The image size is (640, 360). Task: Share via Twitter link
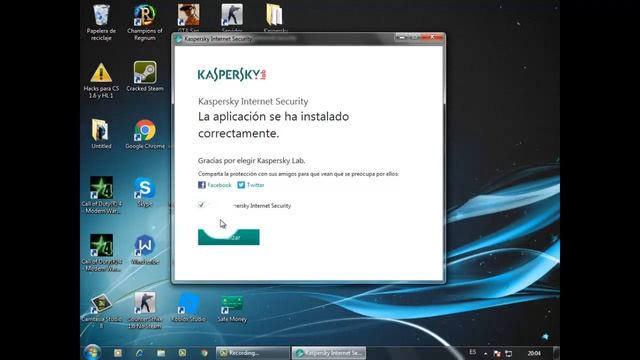(256, 185)
